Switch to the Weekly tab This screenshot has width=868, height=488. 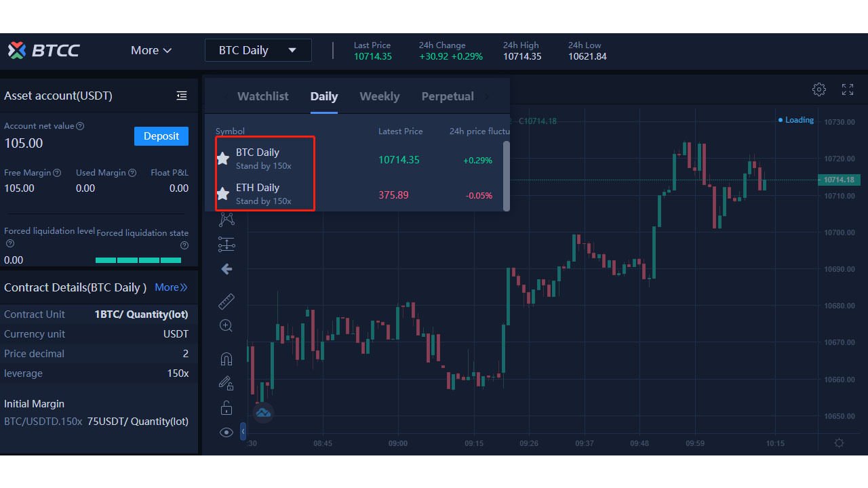pyautogui.click(x=379, y=96)
